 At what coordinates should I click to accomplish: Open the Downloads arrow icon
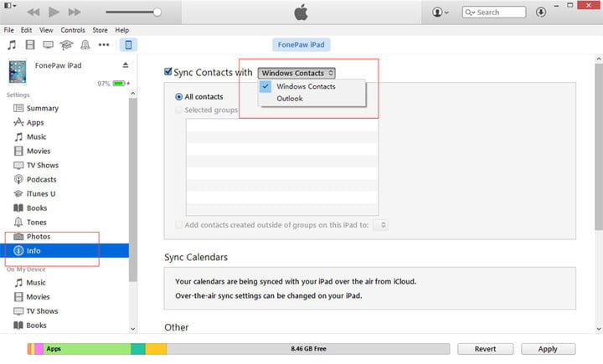click(x=541, y=13)
